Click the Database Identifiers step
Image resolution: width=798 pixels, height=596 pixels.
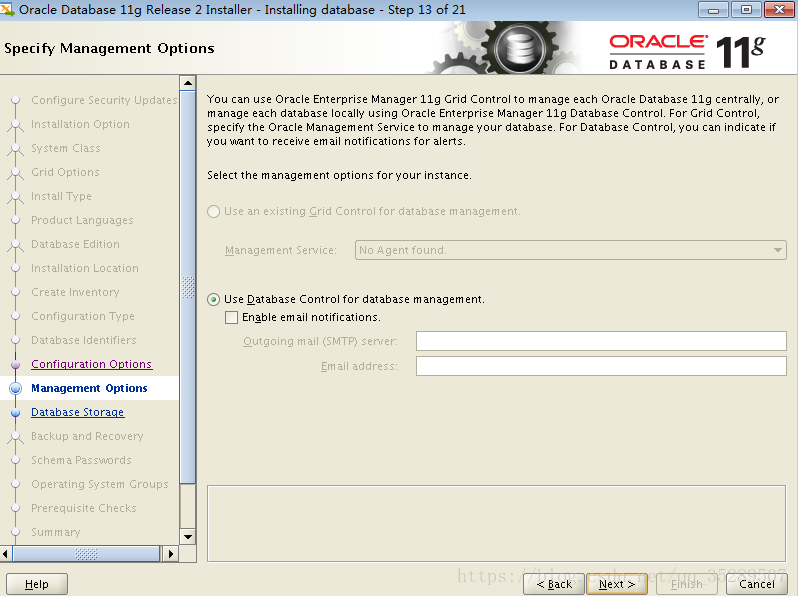click(84, 340)
